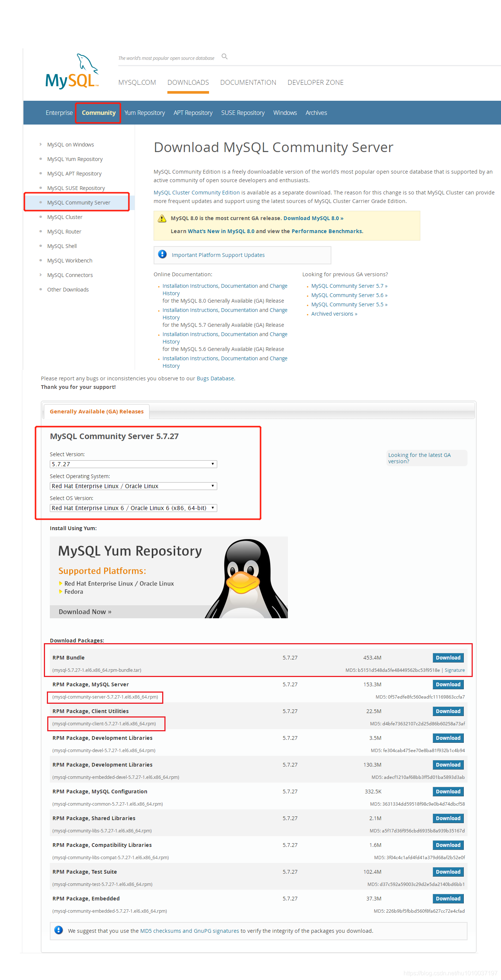Switch to the Archives tab
The width and height of the screenshot is (501, 980).
point(317,113)
